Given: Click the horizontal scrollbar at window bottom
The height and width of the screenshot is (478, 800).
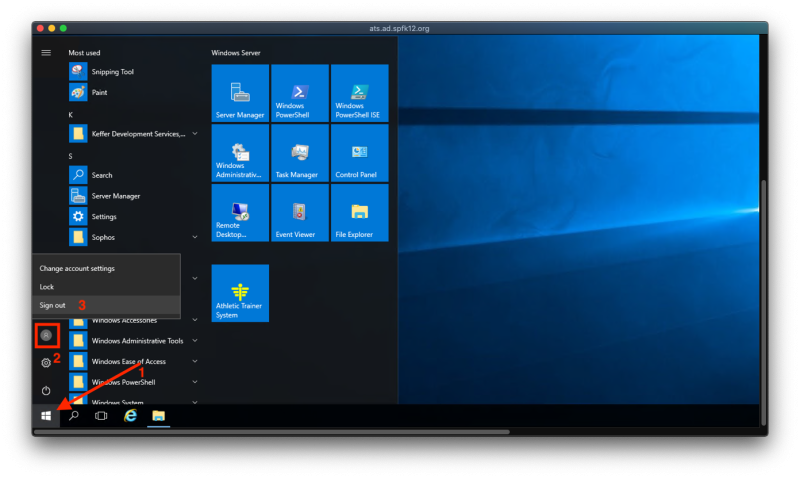Looking at the screenshot, I should pyautogui.click(x=272, y=432).
